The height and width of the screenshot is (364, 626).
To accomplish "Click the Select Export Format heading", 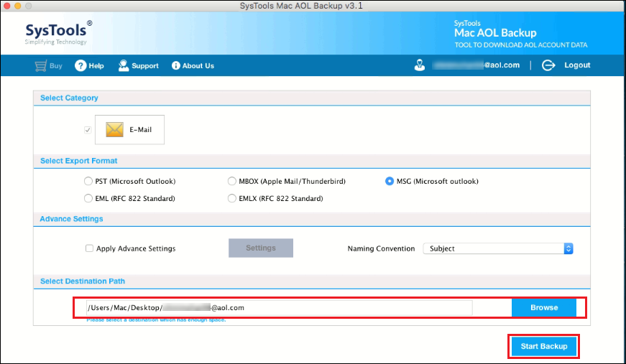I will click(78, 161).
